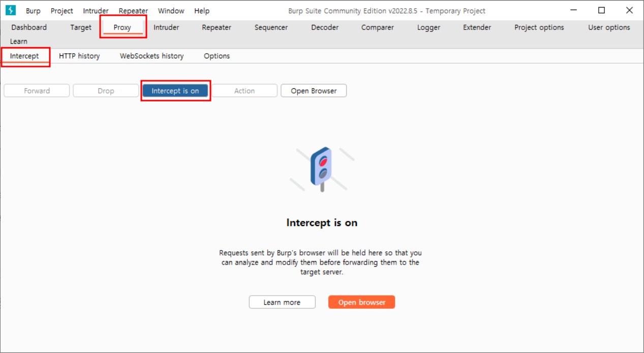Click the traffic light illustration
The height and width of the screenshot is (353, 644).
tap(322, 170)
